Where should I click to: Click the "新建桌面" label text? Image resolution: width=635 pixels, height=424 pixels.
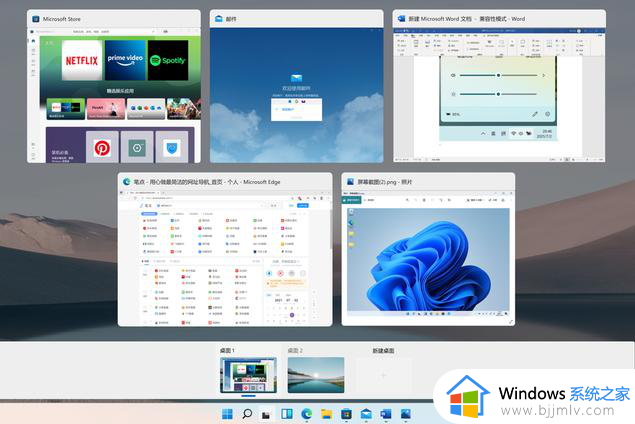click(383, 350)
